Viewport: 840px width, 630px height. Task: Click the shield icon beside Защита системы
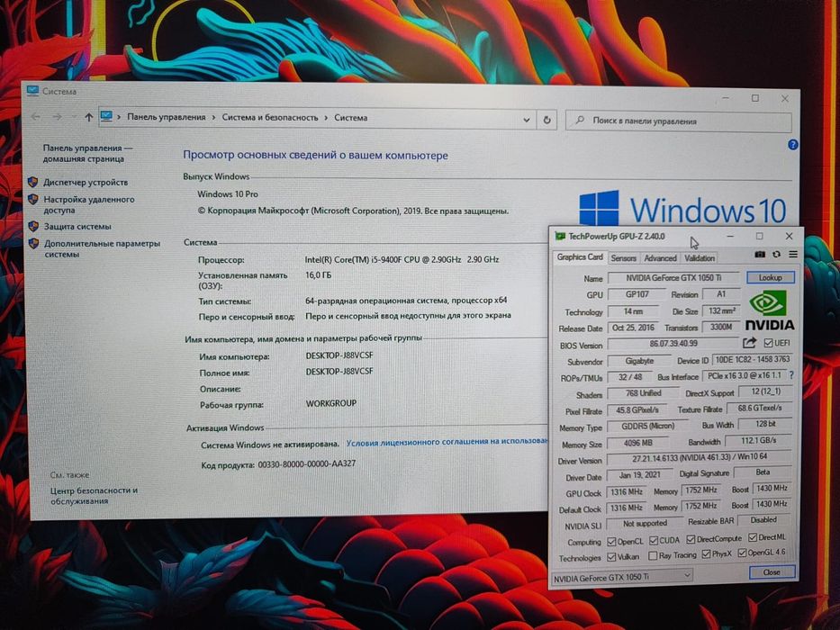click(x=33, y=226)
